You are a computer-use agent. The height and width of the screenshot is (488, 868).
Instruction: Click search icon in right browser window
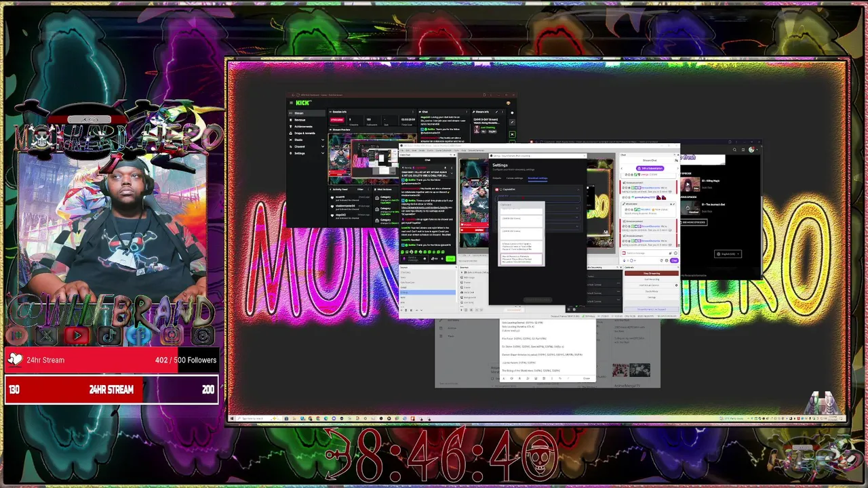[734, 150]
